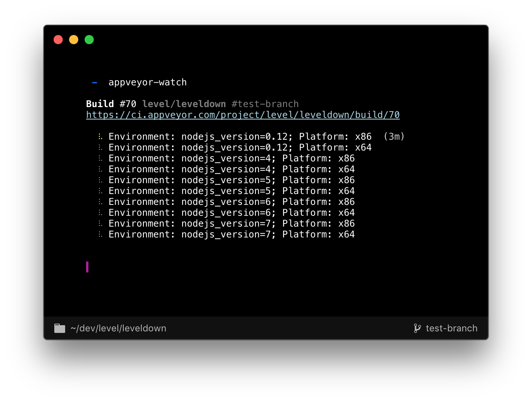532x402 pixels.
Task: Click the '#70' build number
Action: point(128,104)
